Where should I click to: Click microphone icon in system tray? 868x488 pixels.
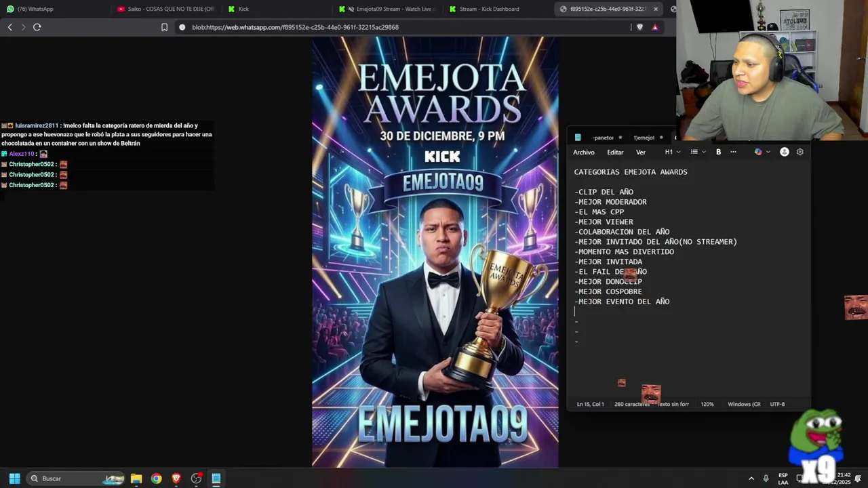[x=766, y=479]
